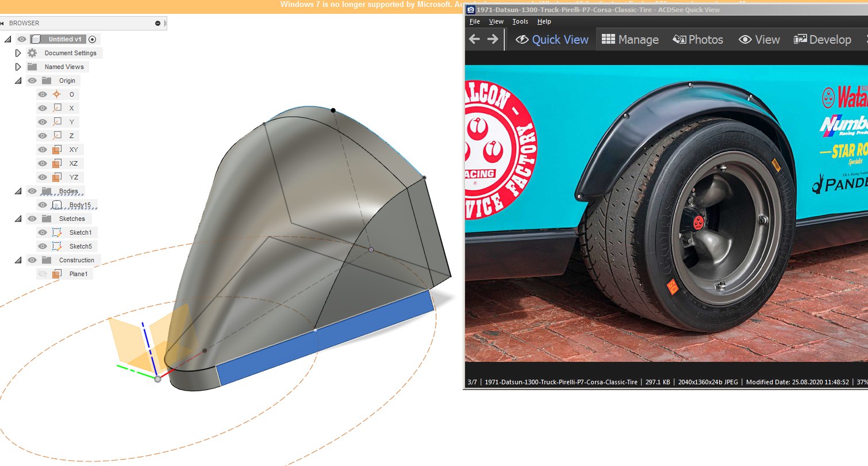This screenshot has width=868, height=466.
Task: Collapse the Sketches folder
Action: point(18,219)
